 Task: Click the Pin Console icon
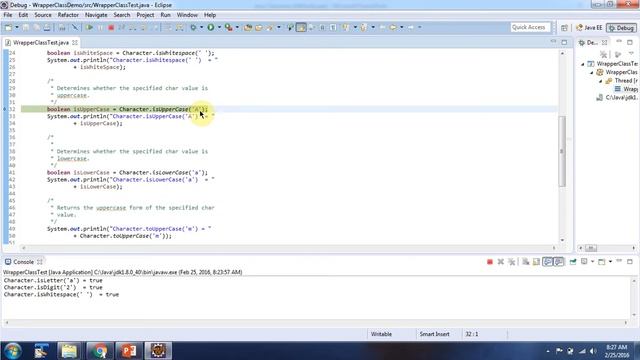pos(573,262)
